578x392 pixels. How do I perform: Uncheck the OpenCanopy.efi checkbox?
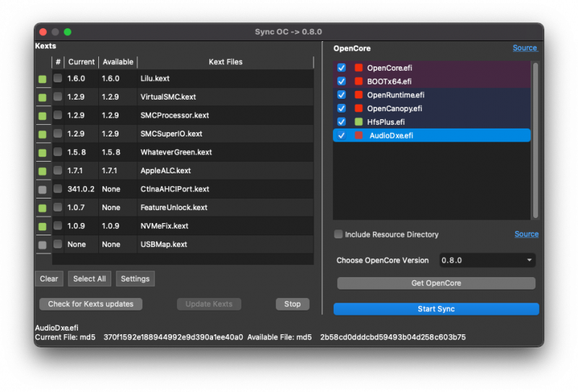click(x=341, y=108)
